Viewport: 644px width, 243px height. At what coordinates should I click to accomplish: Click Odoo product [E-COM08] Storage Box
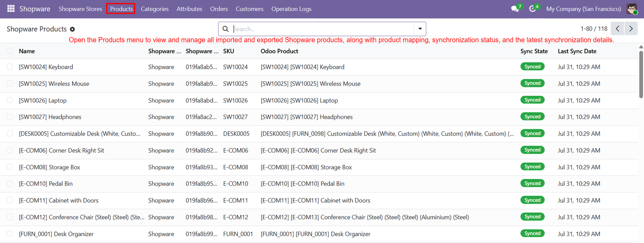[306, 167]
